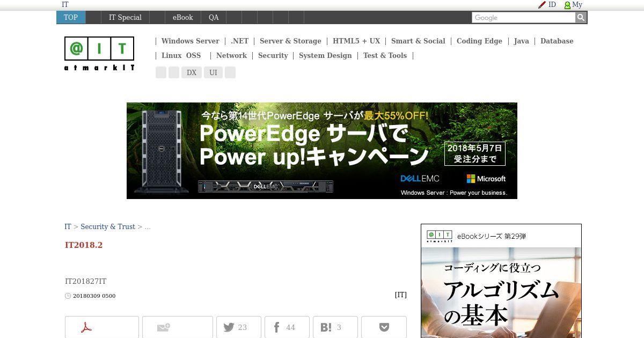Click the mail notification icon button

pos(178,327)
